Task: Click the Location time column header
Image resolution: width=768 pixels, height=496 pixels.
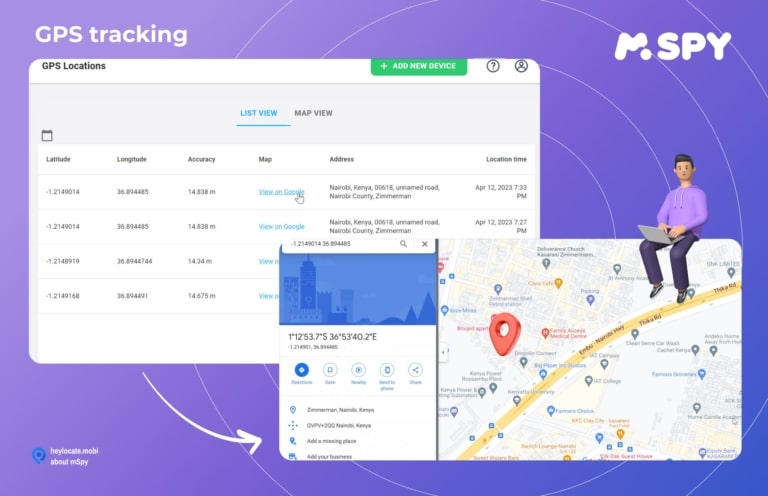Action: pos(506,159)
